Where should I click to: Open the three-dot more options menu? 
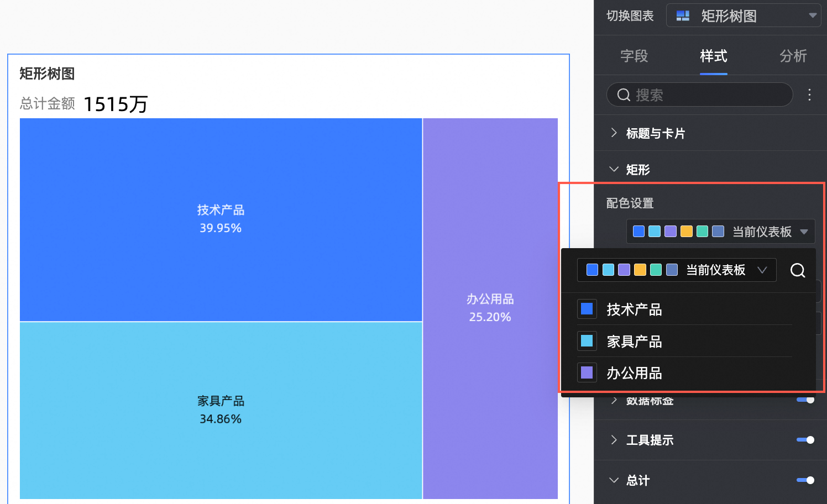coord(809,95)
